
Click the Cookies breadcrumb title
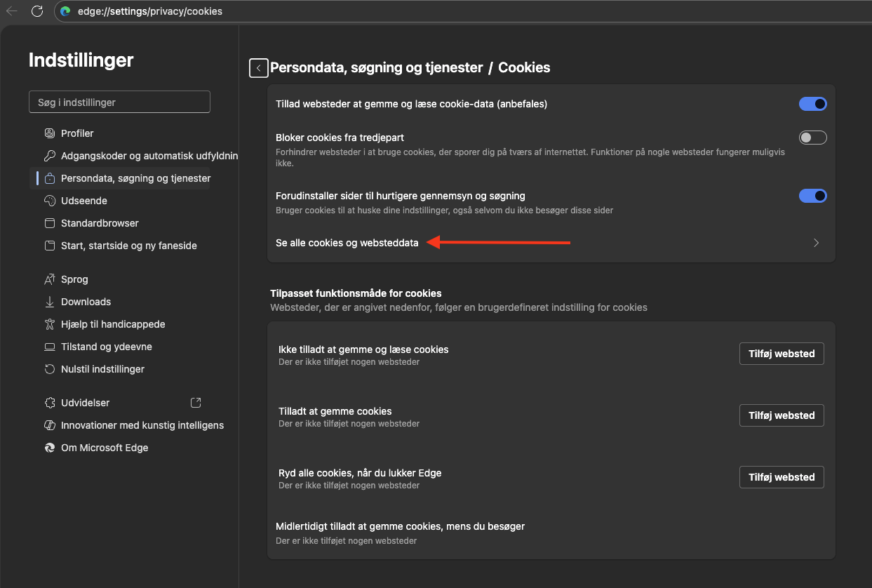pos(524,68)
